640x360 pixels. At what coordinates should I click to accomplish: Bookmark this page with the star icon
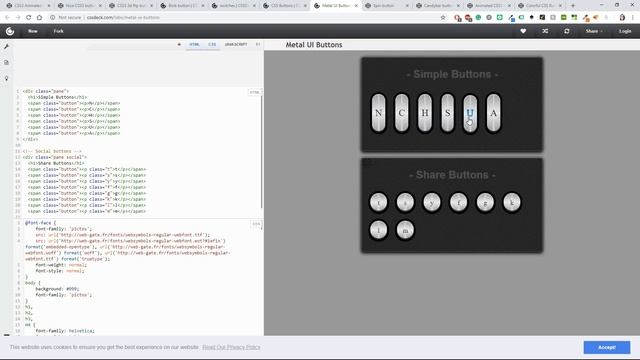(443, 18)
